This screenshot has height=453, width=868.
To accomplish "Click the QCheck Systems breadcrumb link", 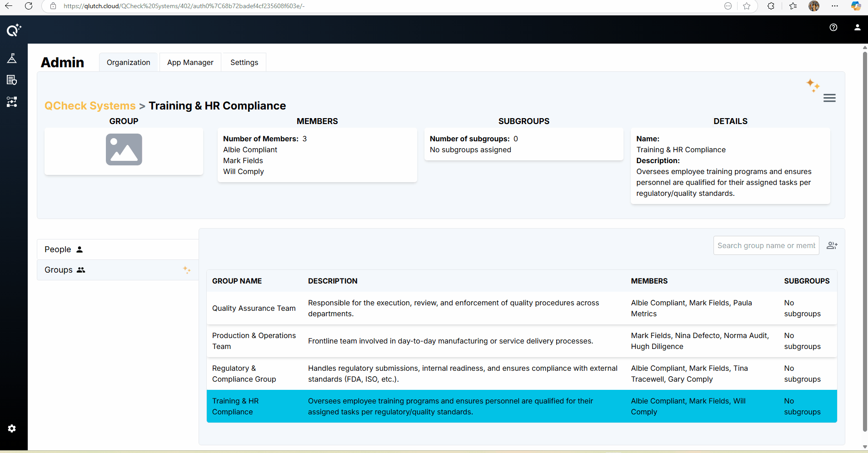I will tap(90, 106).
